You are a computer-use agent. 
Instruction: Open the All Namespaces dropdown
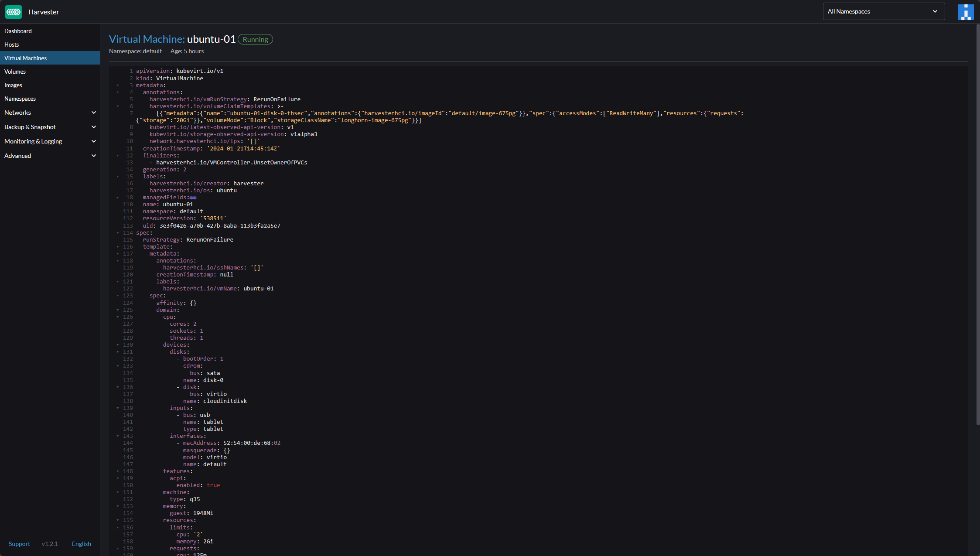coord(883,12)
